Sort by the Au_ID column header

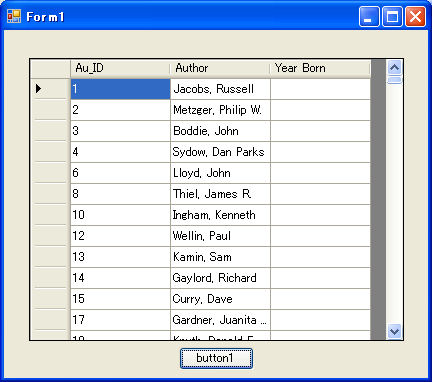[x=120, y=68]
